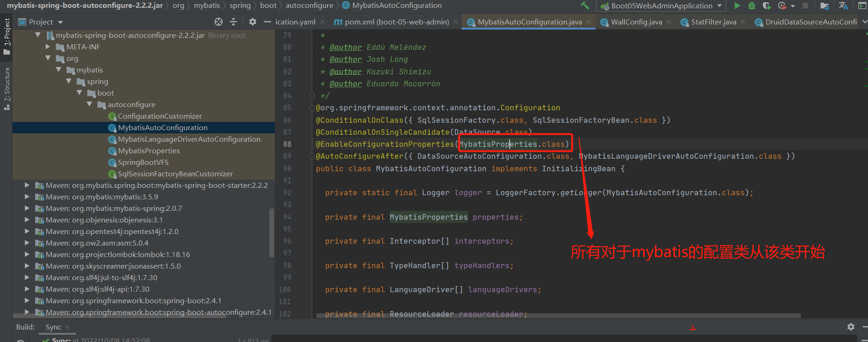Collapse all with the Project panel icon
Screen dimensions: 868x342
pyautogui.click(x=233, y=22)
